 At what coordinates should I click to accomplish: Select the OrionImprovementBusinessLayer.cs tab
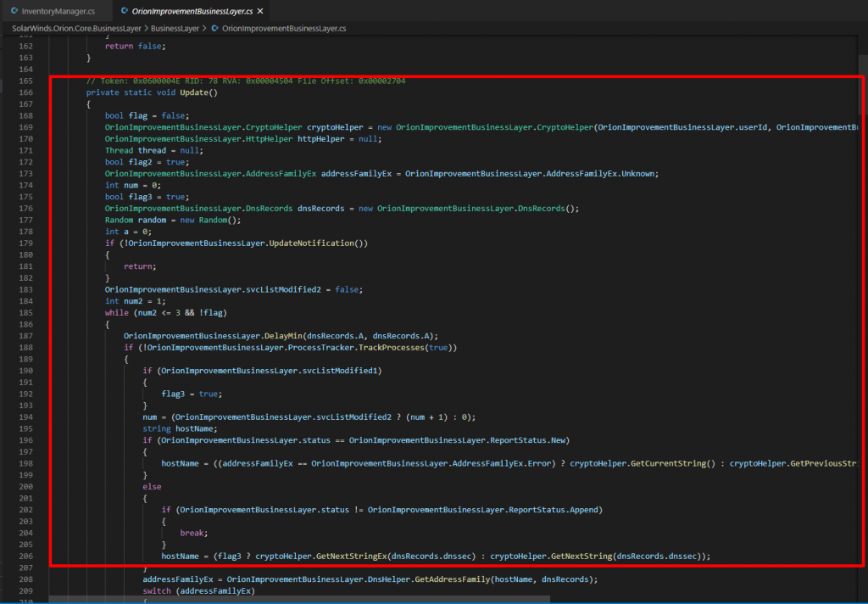pyautogui.click(x=192, y=11)
